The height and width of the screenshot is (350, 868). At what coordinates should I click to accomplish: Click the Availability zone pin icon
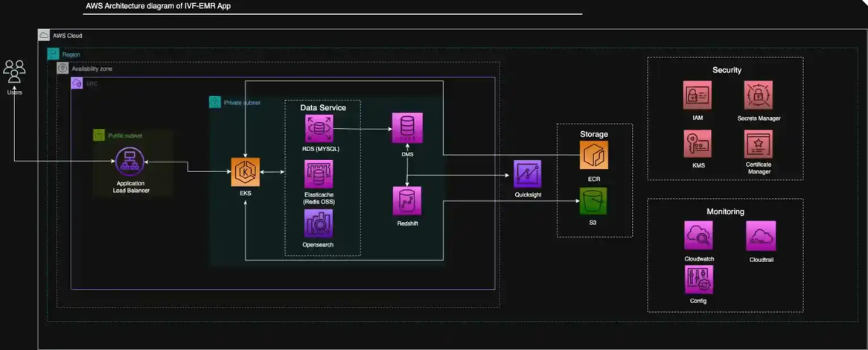click(63, 68)
